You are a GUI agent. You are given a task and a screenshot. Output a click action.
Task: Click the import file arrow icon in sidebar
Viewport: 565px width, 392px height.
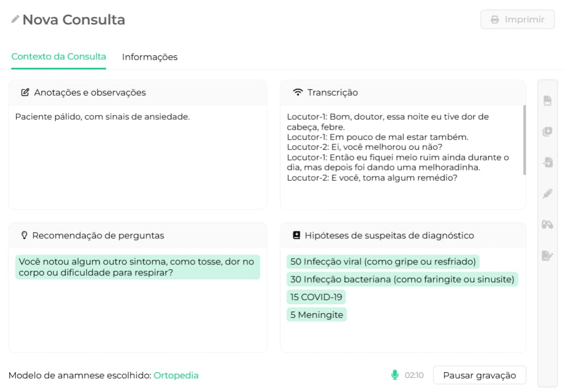[547, 163]
